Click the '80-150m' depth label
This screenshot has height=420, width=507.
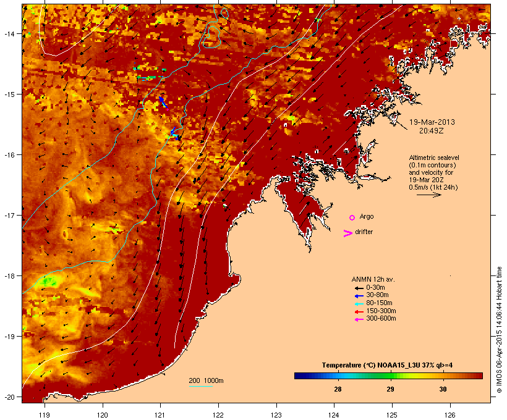pos(379,303)
